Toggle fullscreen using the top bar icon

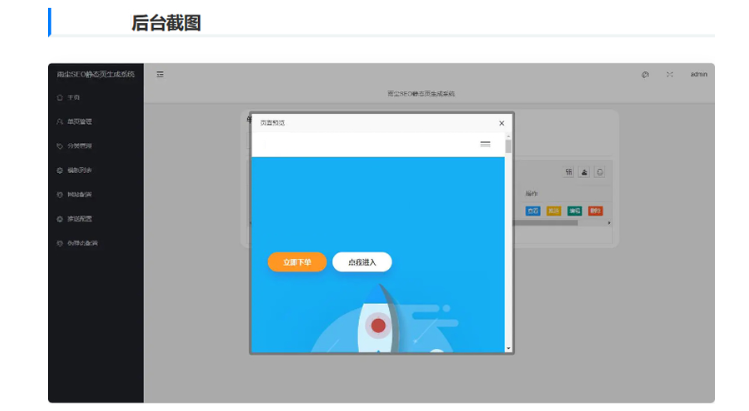(669, 74)
